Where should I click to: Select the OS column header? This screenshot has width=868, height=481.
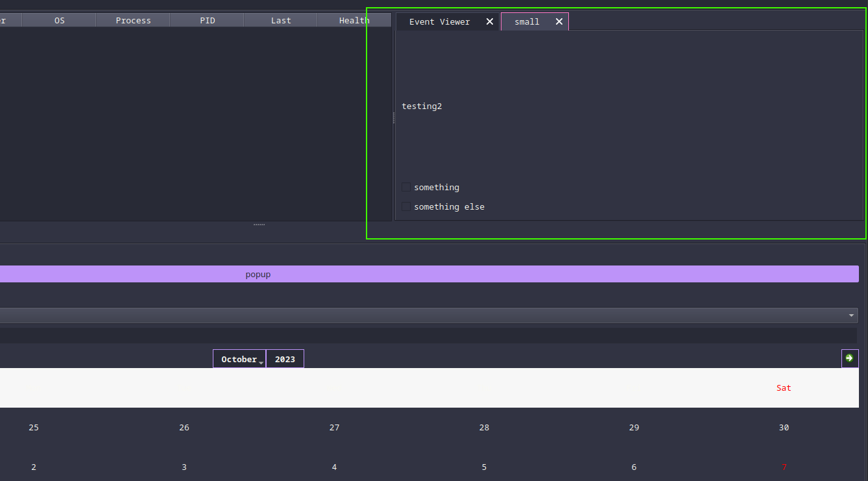tap(59, 21)
